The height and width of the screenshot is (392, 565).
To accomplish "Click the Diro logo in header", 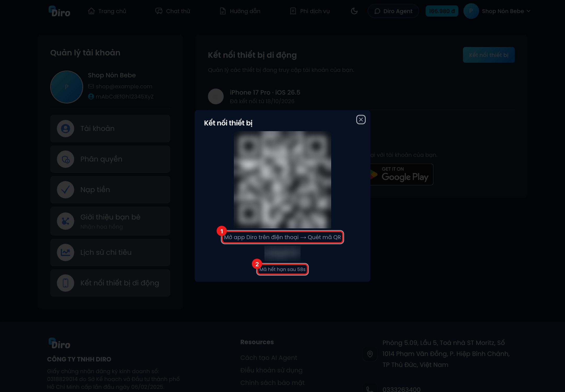I will pyautogui.click(x=59, y=11).
